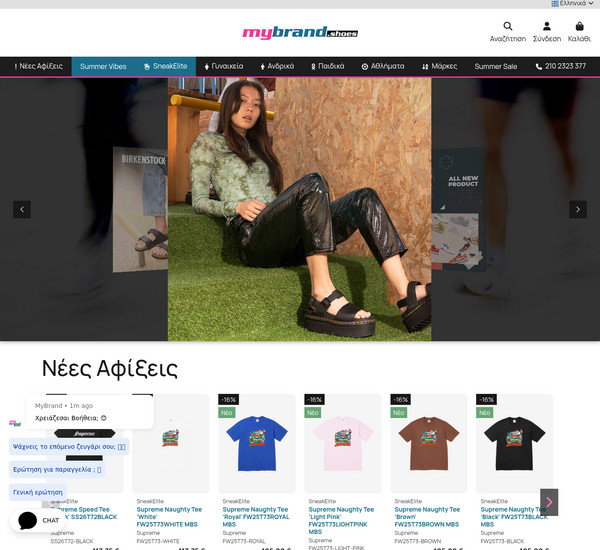Open 'Χρειάζεσαι Βοήθεια' chat message

tap(90, 412)
